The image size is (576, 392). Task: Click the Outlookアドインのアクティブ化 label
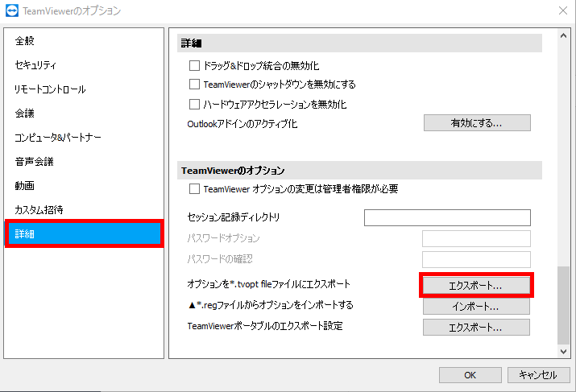click(x=242, y=124)
